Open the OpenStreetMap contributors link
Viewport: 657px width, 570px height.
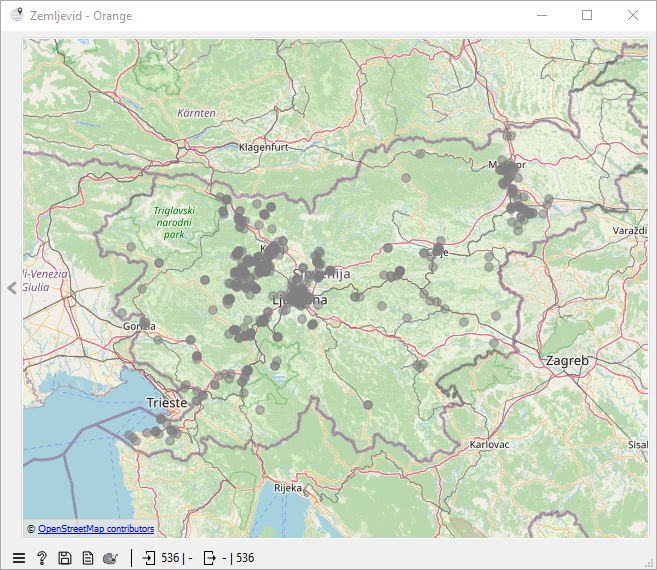(96, 529)
